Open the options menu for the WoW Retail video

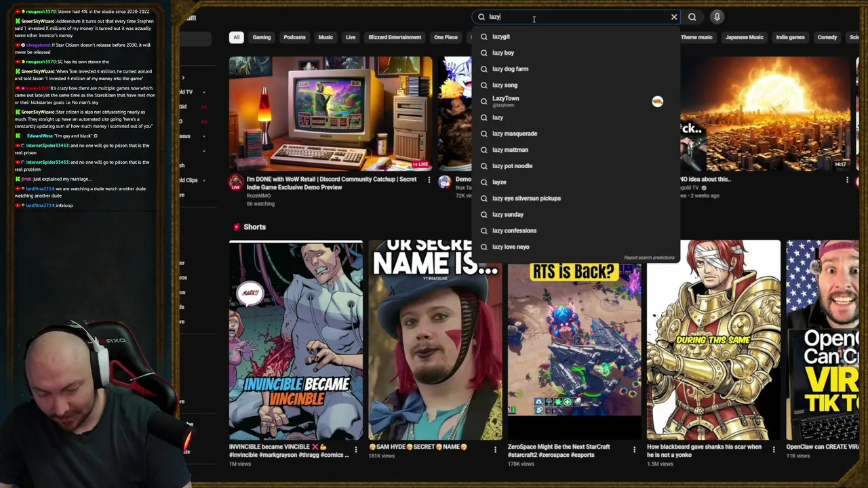429,180
